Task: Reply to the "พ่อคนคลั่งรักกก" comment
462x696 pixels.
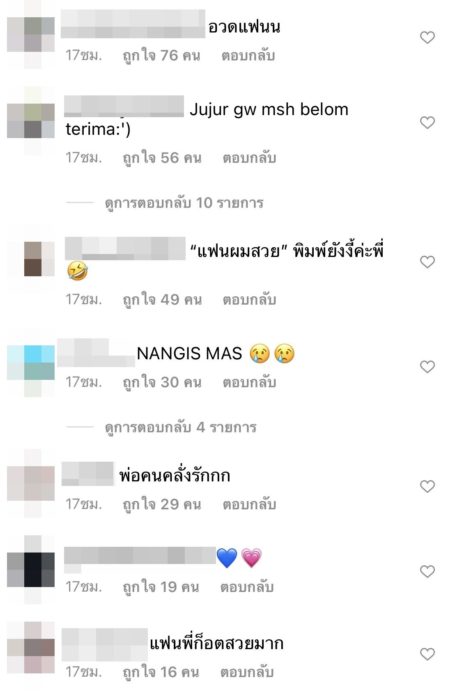Action: click(249, 504)
